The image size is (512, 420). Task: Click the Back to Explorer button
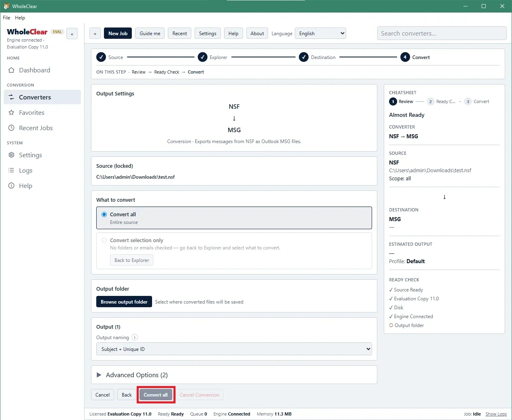(x=131, y=260)
